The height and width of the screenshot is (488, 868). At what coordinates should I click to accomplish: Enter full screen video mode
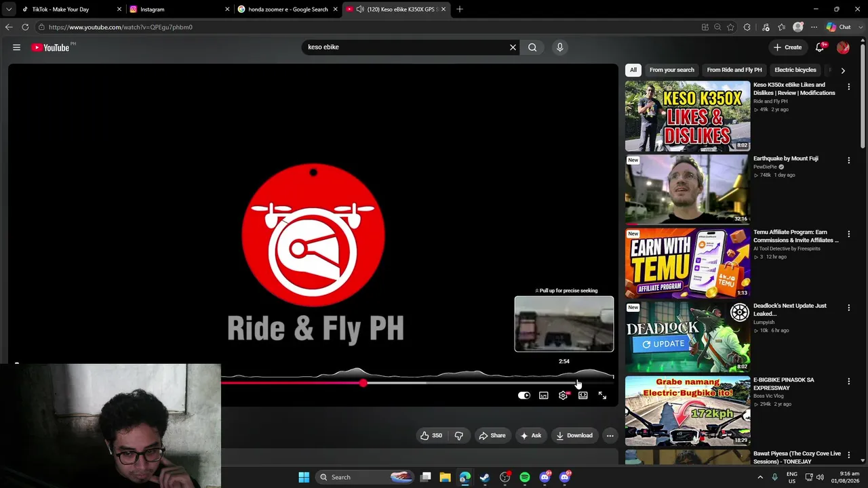click(x=602, y=395)
